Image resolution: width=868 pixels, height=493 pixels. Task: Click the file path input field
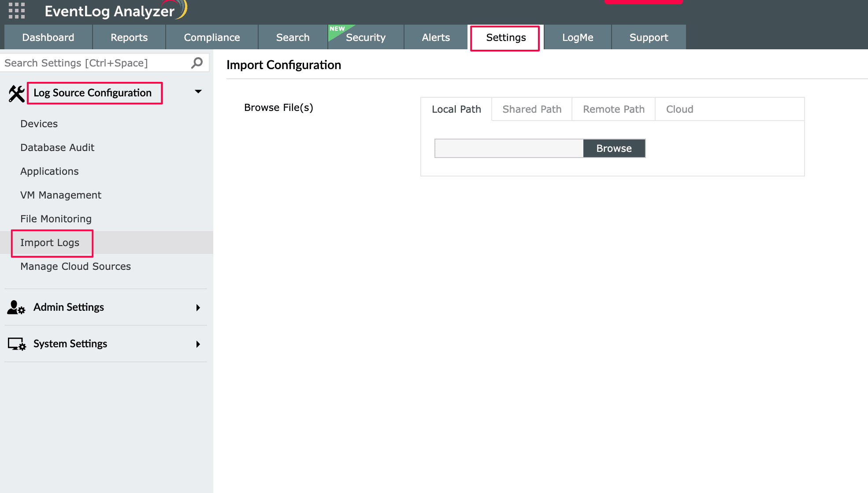[509, 148]
